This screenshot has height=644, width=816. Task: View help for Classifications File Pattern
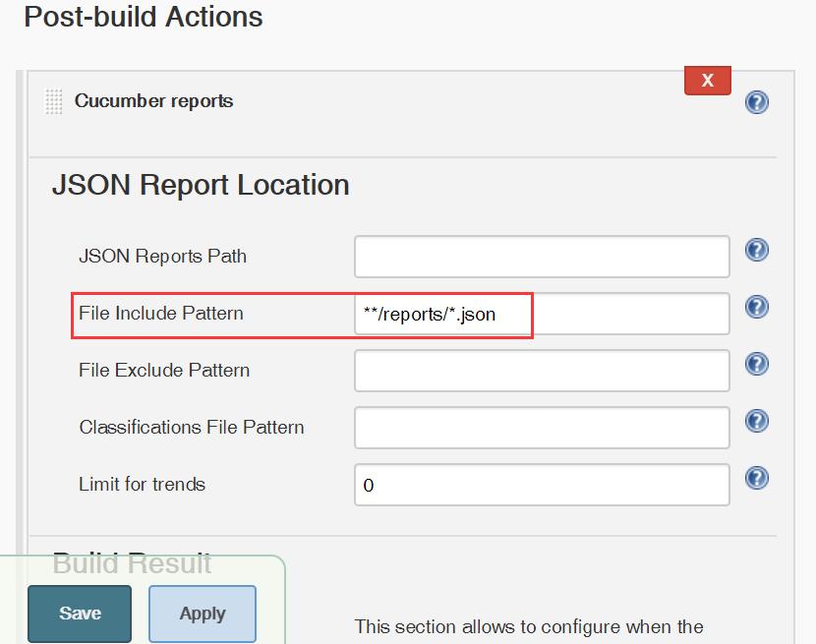(756, 421)
